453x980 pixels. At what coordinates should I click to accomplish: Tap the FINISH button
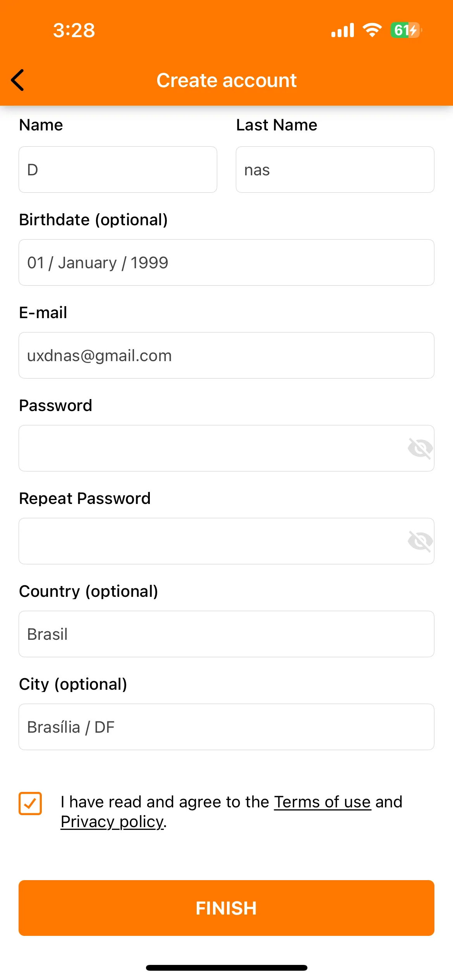click(x=226, y=908)
